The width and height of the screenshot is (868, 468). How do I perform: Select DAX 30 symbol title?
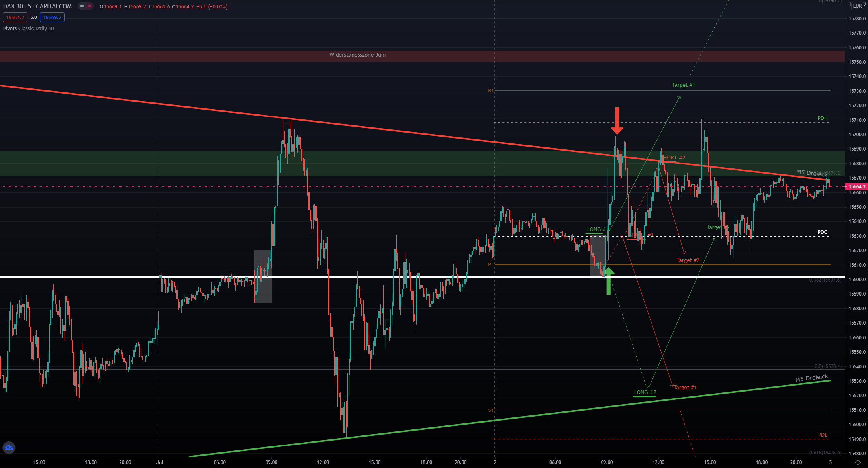click(x=13, y=6)
